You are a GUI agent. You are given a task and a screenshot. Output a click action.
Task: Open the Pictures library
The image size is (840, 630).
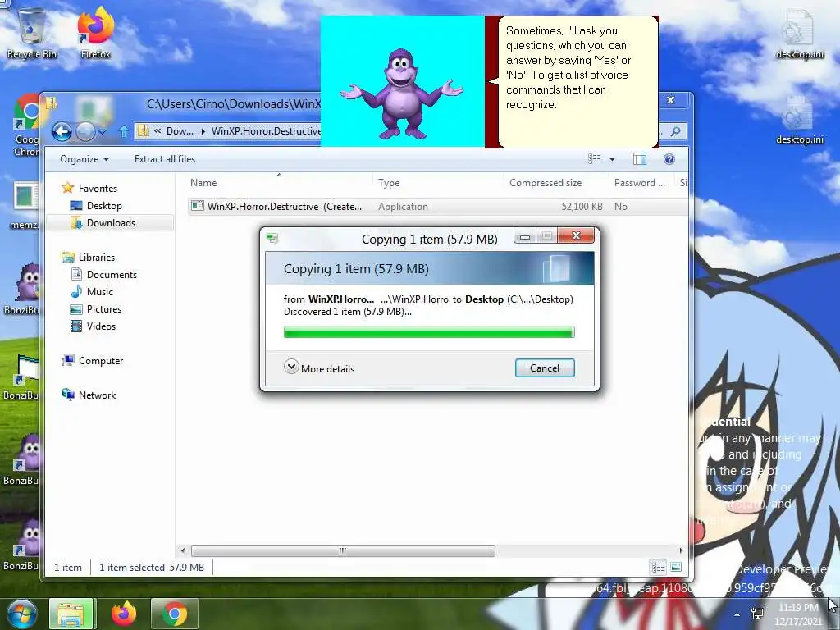[x=103, y=309]
